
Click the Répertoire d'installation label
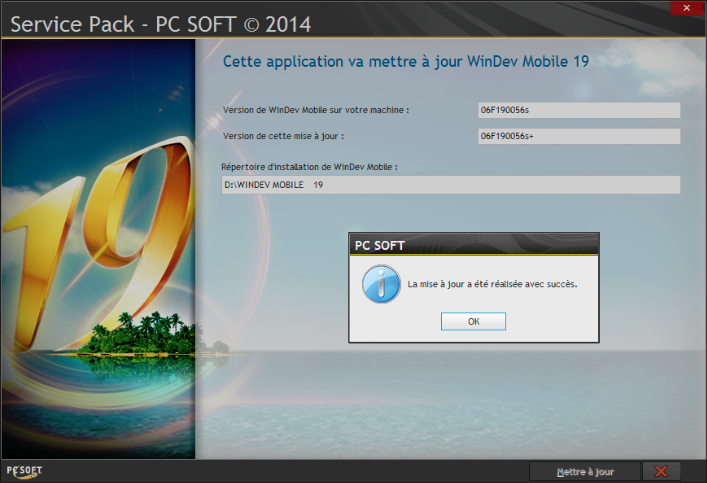point(310,166)
